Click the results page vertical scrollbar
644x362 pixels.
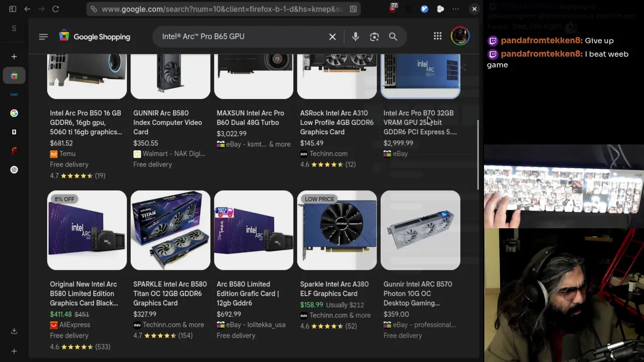[x=478, y=155]
